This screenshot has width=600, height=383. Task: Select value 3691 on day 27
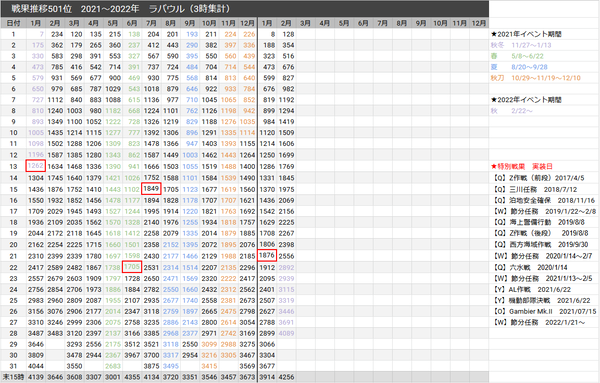[286, 322]
